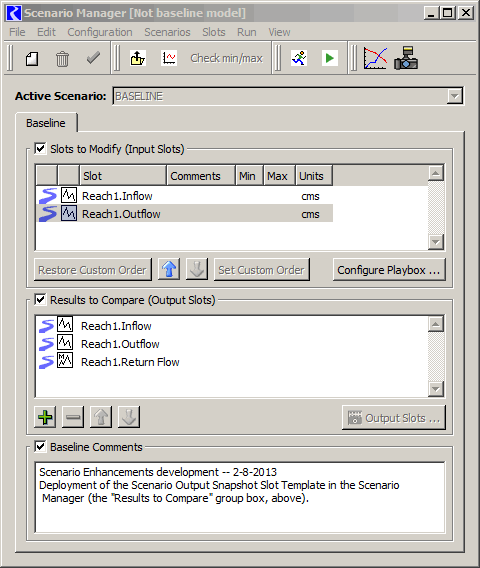
Task: Click the green play run button
Action: [330, 58]
